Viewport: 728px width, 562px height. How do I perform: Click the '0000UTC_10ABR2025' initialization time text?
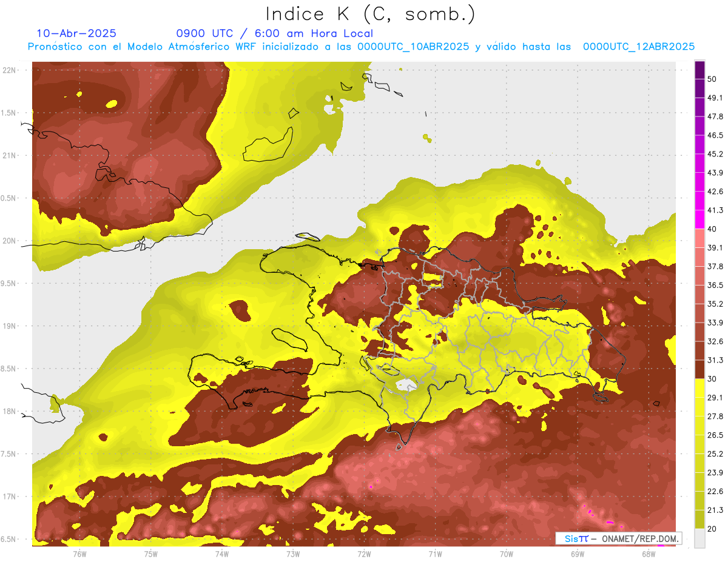(x=413, y=47)
